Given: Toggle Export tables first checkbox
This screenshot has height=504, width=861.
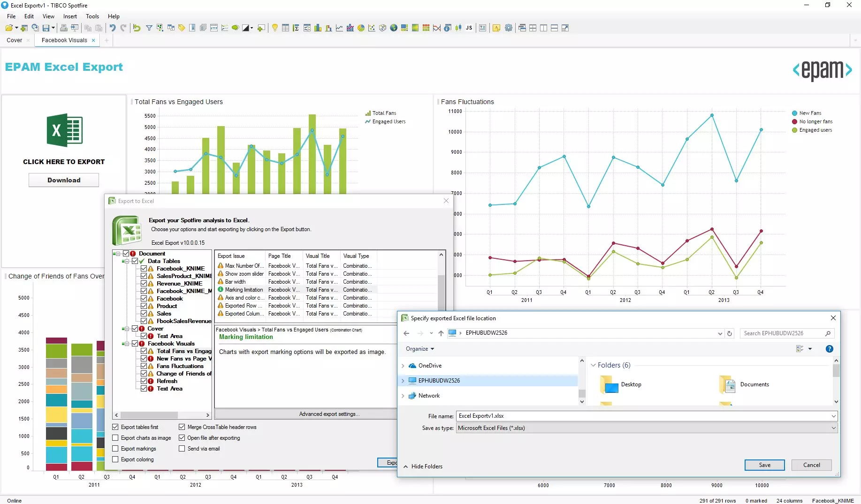Looking at the screenshot, I should pyautogui.click(x=115, y=427).
